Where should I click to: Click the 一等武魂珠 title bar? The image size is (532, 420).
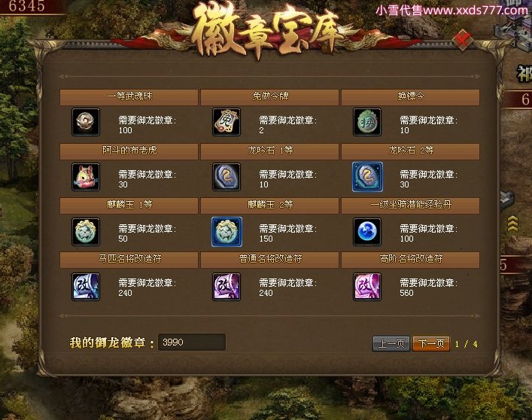tap(129, 96)
